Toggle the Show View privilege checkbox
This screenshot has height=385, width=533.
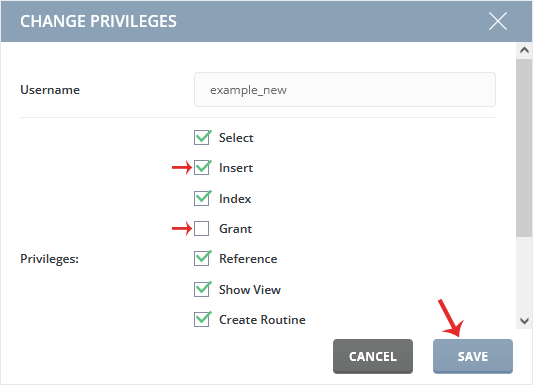(x=202, y=289)
